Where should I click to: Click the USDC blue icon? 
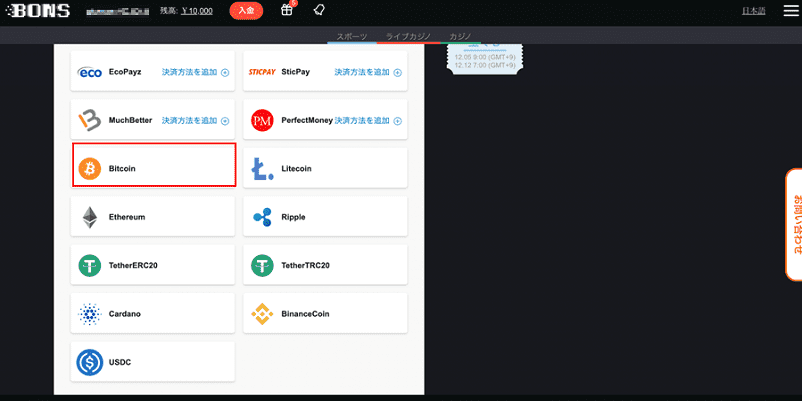coord(90,363)
